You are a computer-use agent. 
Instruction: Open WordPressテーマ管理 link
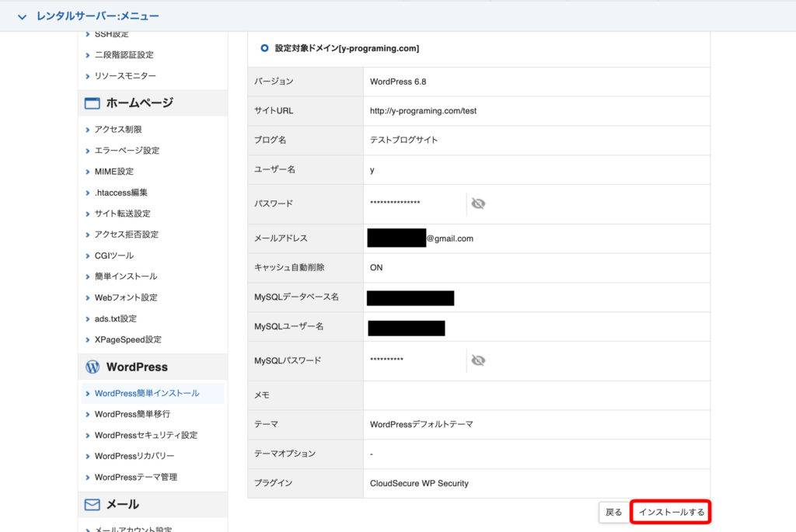pos(136,477)
